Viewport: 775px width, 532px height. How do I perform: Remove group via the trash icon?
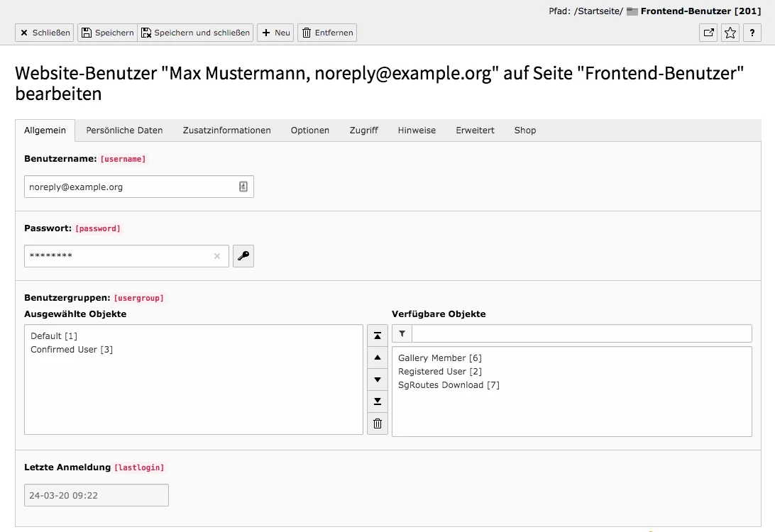coord(377,423)
